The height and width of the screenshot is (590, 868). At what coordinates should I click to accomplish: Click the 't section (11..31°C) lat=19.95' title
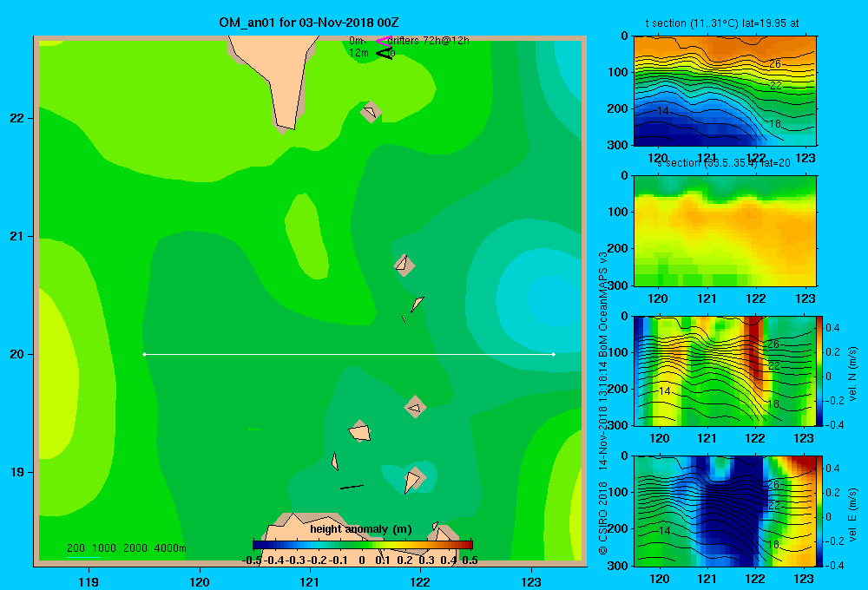[722, 23]
